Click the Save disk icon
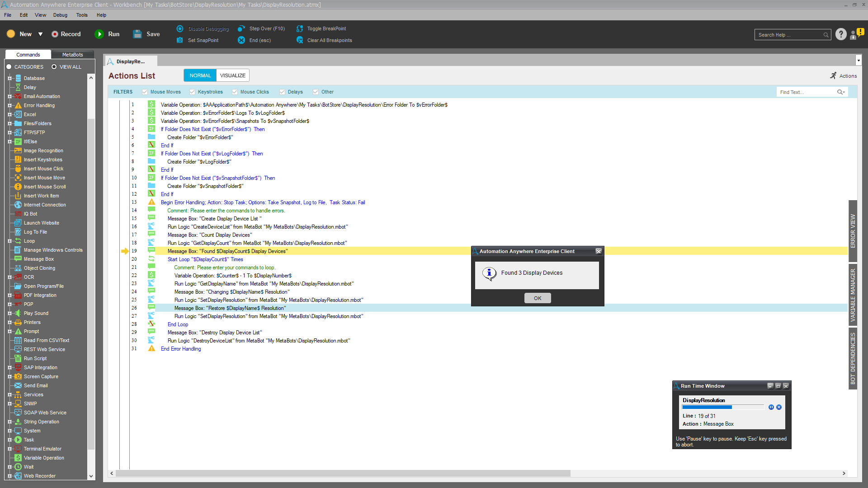Image resolution: width=868 pixels, height=488 pixels. (137, 34)
